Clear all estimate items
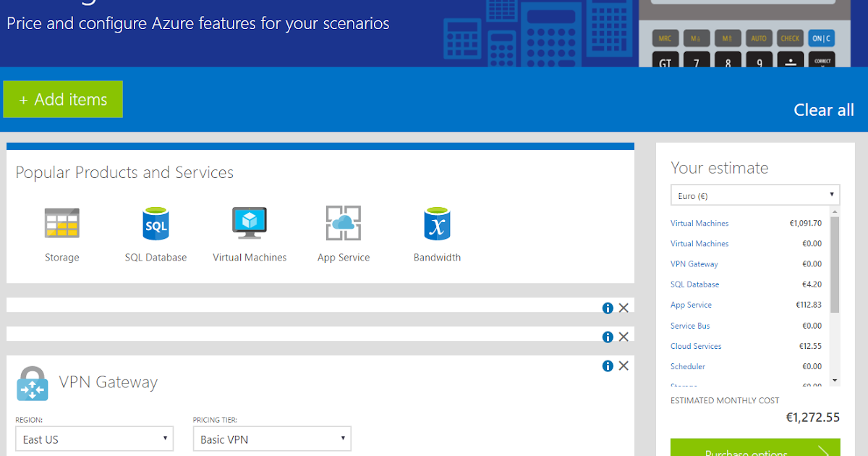The image size is (868, 456). point(824,110)
